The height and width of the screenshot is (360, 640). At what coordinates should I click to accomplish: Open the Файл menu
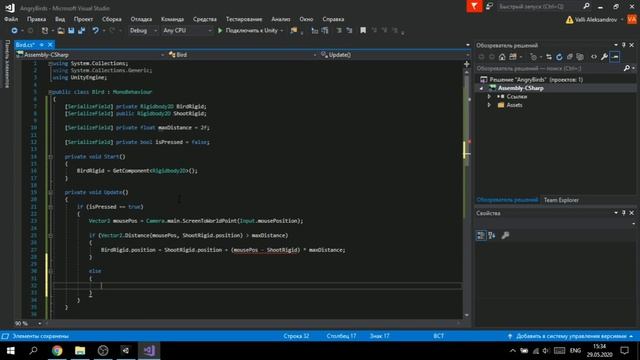click(x=11, y=19)
